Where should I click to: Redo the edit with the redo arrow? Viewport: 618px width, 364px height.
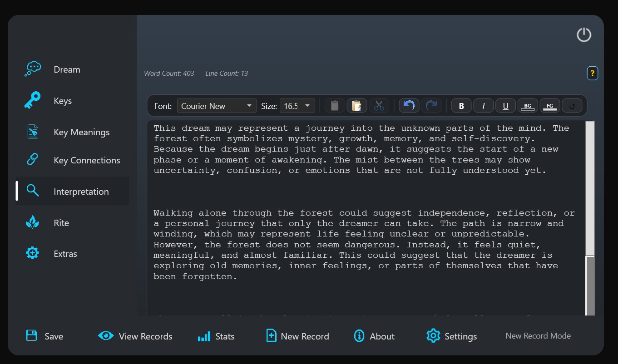pyautogui.click(x=431, y=106)
